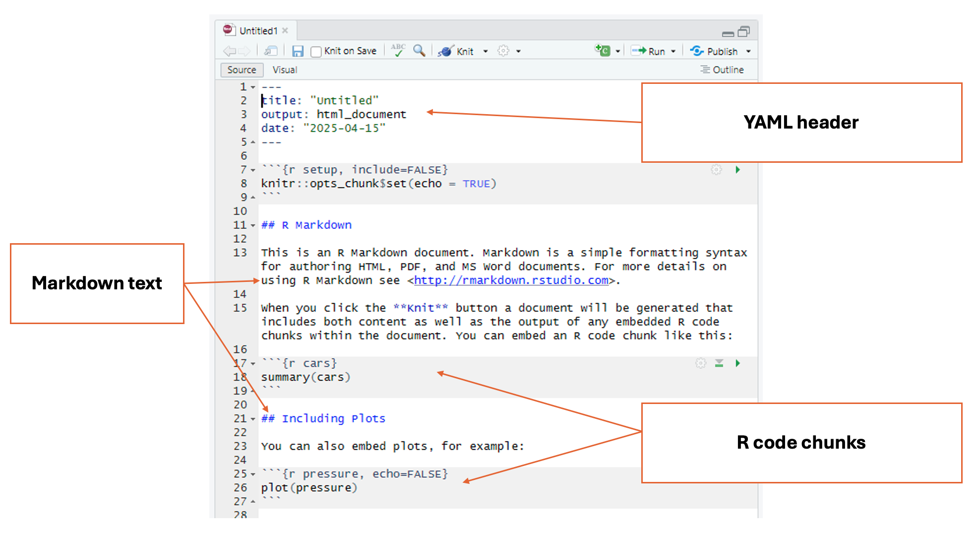Click the Run arrow icon
Screen dimensions: 980x538
(x=638, y=51)
